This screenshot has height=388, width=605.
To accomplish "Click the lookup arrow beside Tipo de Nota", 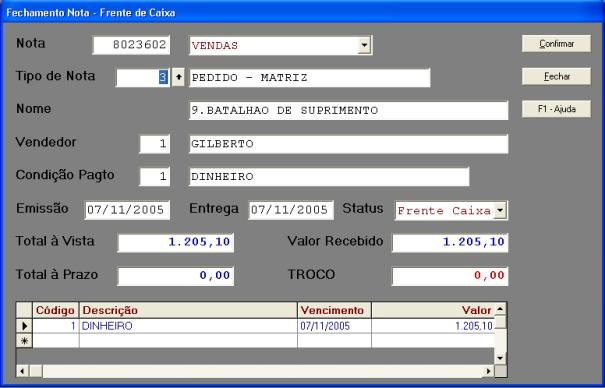I will coord(178,78).
